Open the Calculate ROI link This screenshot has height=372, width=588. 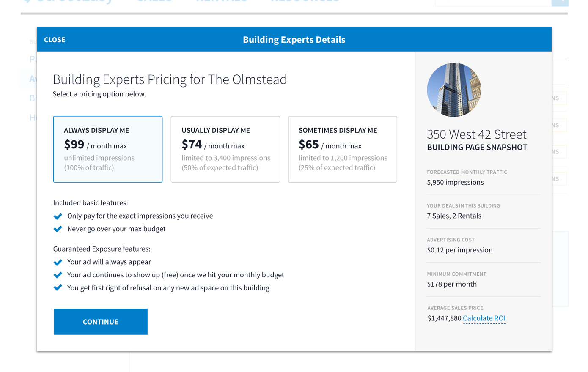pyautogui.click(x=484, y=318)
